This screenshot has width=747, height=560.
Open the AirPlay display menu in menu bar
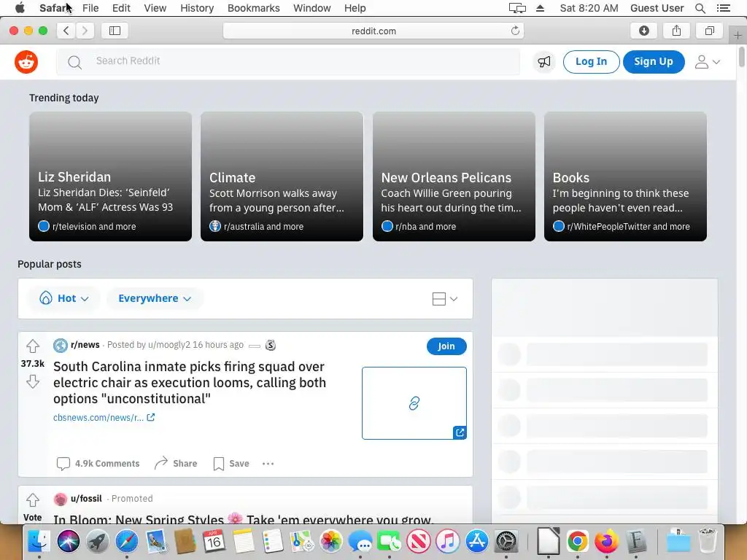[517, 8]
